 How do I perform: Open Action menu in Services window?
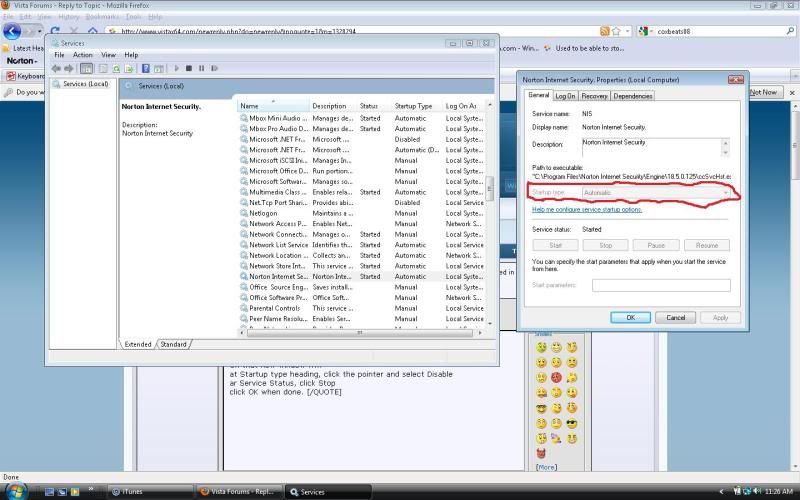pos(83,55)
